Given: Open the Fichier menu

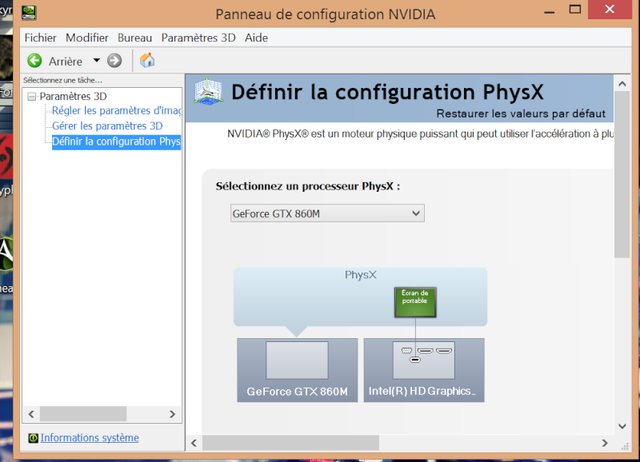Looking at the screenshot, I should point(41,37).
